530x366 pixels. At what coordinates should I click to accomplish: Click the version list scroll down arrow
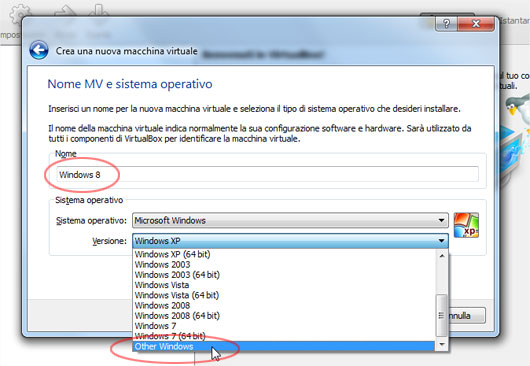(441, 345)
